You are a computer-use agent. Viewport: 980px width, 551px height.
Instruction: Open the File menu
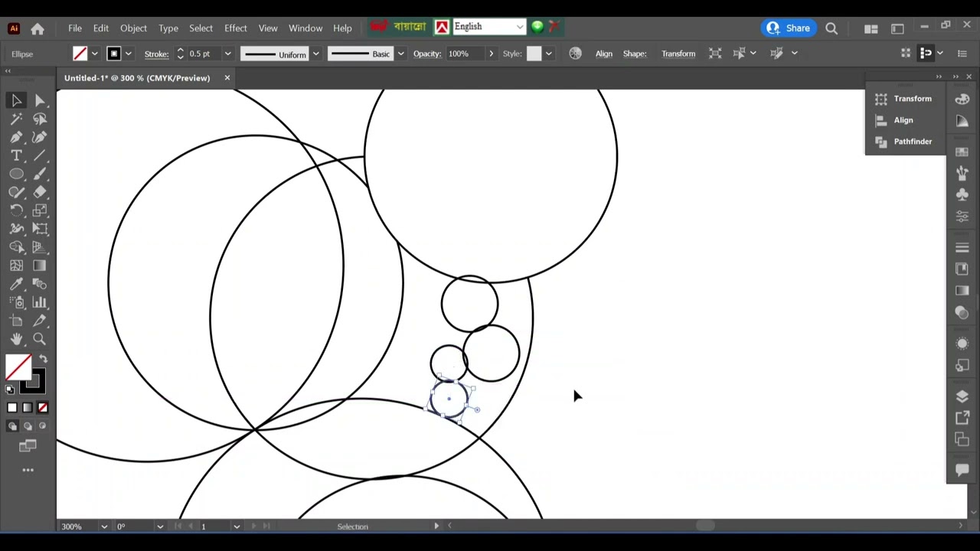[75, 28]
